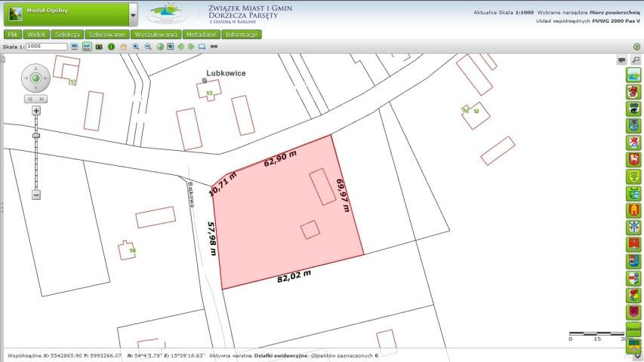Open the Plik menu
This screenshot has width=644, height=362.
13,35
